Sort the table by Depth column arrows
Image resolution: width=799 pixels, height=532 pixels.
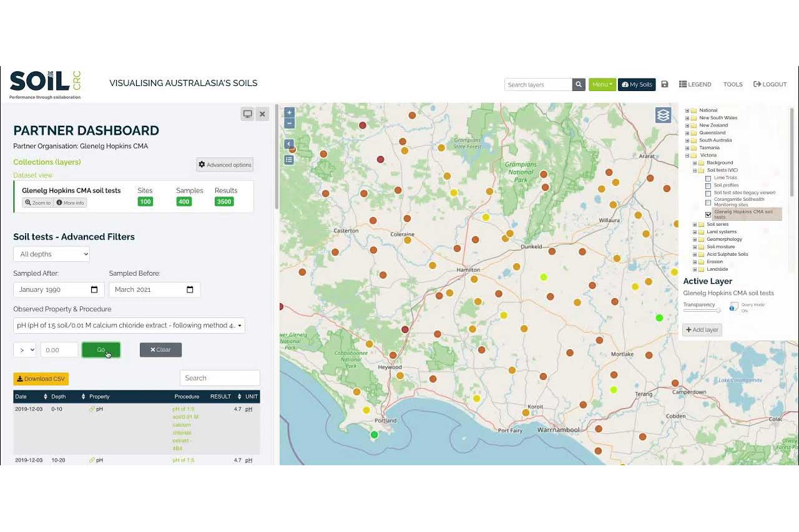tap(83, 397)
